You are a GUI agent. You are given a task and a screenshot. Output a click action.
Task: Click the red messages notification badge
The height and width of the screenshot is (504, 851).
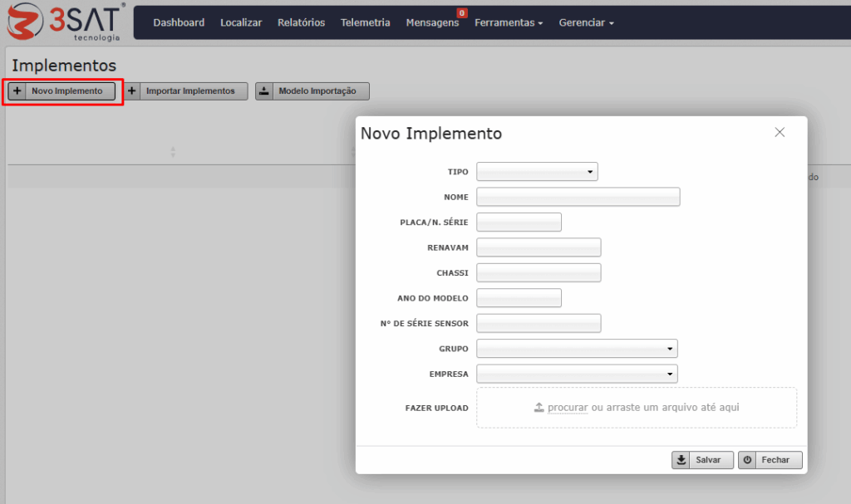coord(462,13)
